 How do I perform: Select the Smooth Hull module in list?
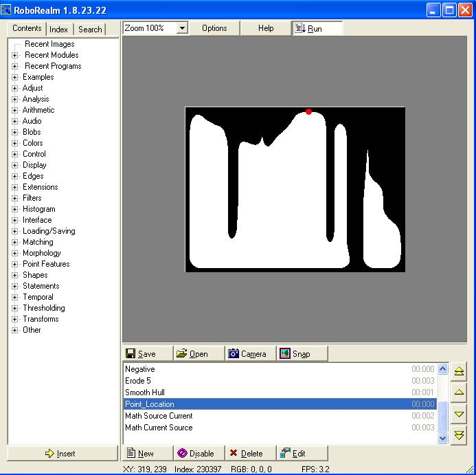click(145, 393)
